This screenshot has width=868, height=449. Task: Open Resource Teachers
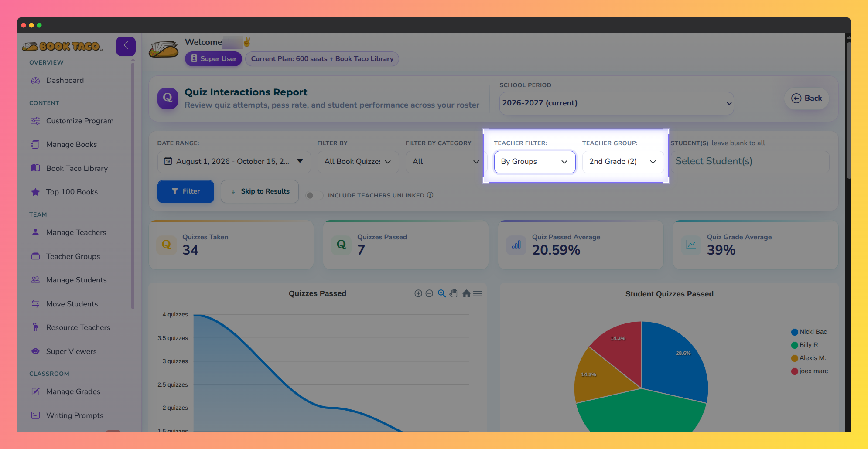pos(78,327)
